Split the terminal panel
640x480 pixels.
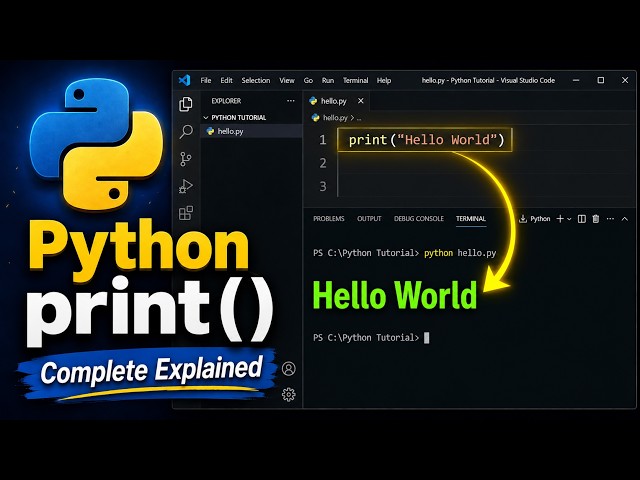[582, 219]
